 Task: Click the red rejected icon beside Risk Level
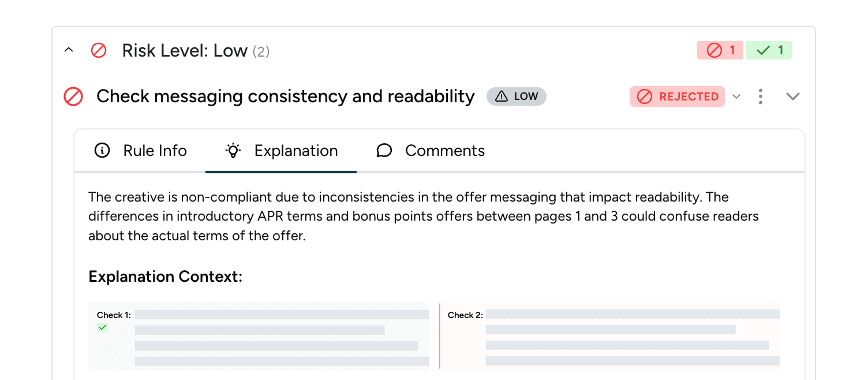(x=98, y=50)
